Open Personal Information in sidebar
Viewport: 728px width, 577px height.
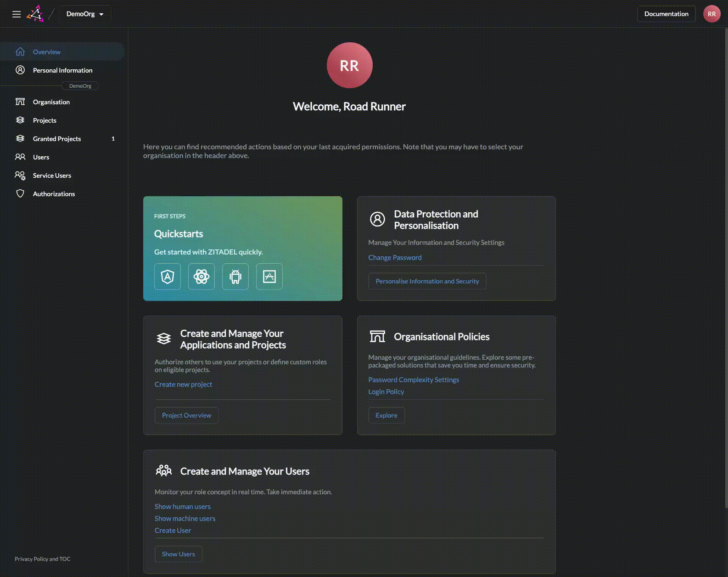62,70
